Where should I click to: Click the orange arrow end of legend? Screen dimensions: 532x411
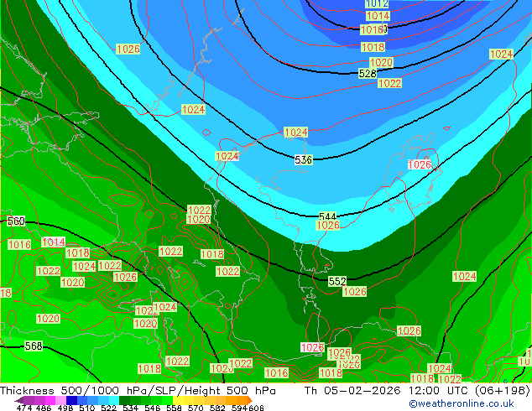(x=250, y=400)
